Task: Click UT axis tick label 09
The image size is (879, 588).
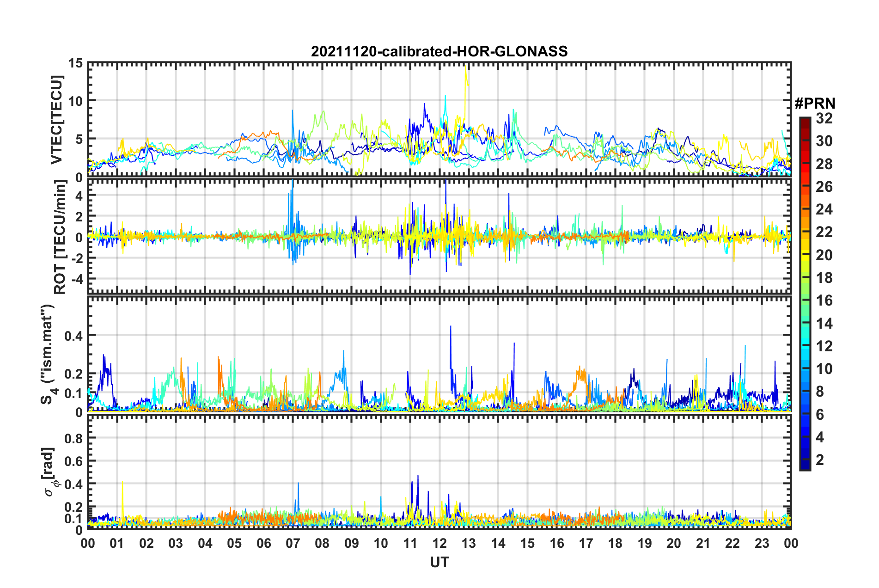Action: [x=352, y=543]
